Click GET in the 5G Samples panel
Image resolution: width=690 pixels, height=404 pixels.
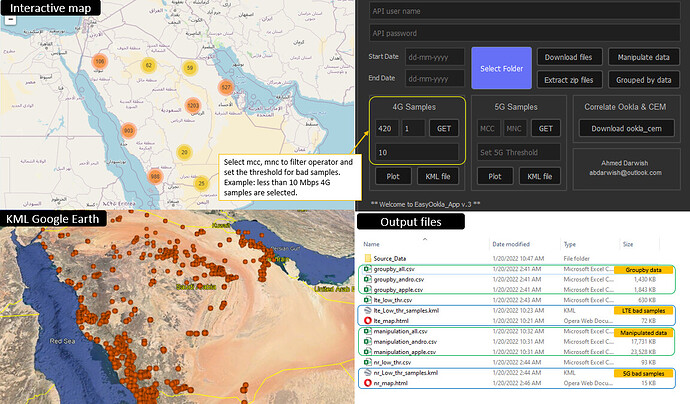pos(546,129)
